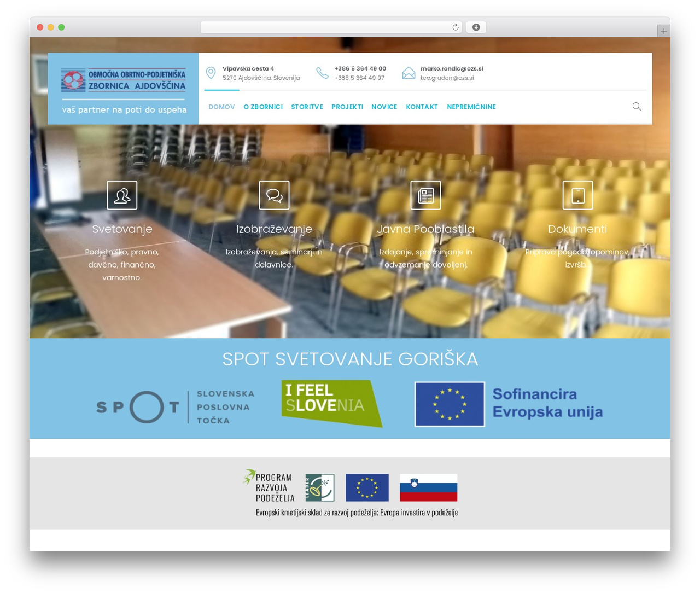Viewport: 700px width, 593px height.
Task: Click the Območna Obrtno-Podjetniška Zbornica Ajdovščina logo
Action: click(x=124, y=80)
